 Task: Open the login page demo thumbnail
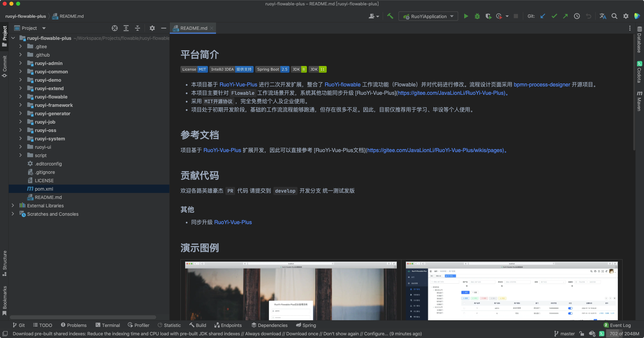click(x=291, y=291)
